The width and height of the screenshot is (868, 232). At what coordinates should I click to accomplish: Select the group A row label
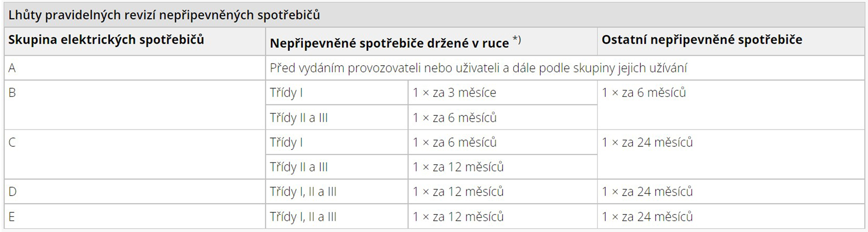coord(12,68)
